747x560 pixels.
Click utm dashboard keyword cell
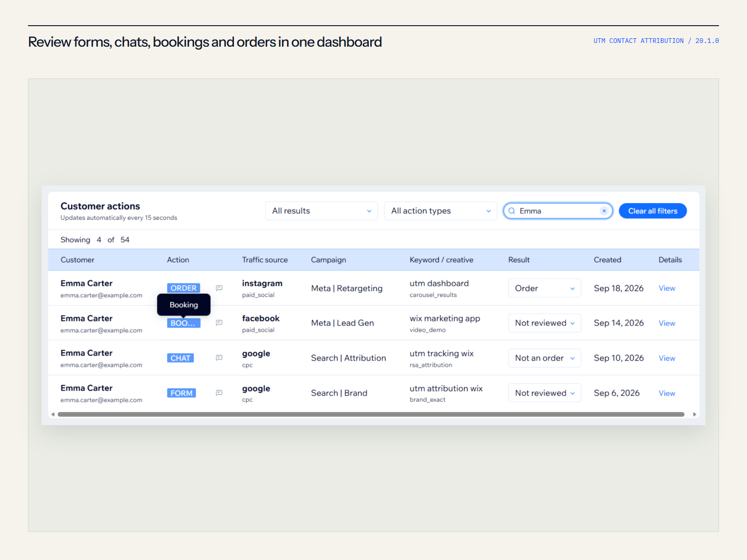(x=439, y=283)
